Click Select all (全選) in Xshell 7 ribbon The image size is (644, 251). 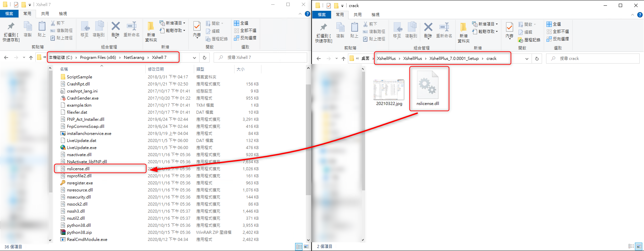[241, 23]
